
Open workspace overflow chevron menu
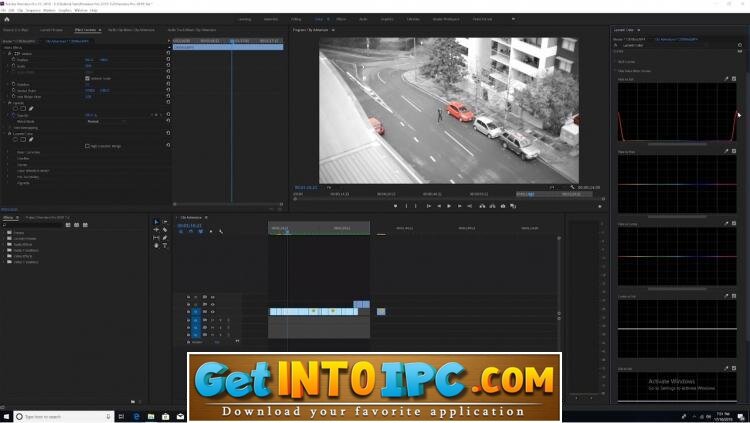pyautogui.click(x=513, y=19)
